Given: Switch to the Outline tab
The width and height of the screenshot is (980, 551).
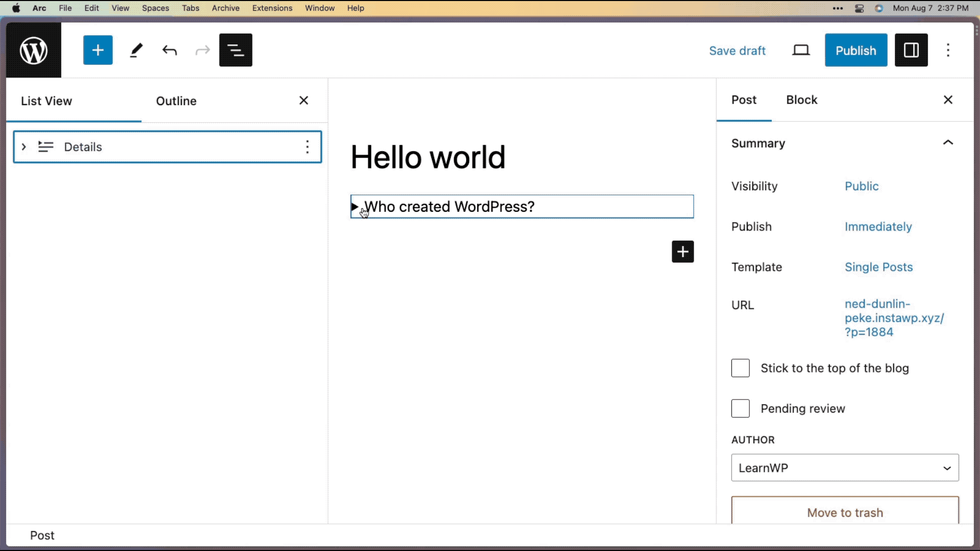Looking at the screenshot, I should click(x=176, y=101).
